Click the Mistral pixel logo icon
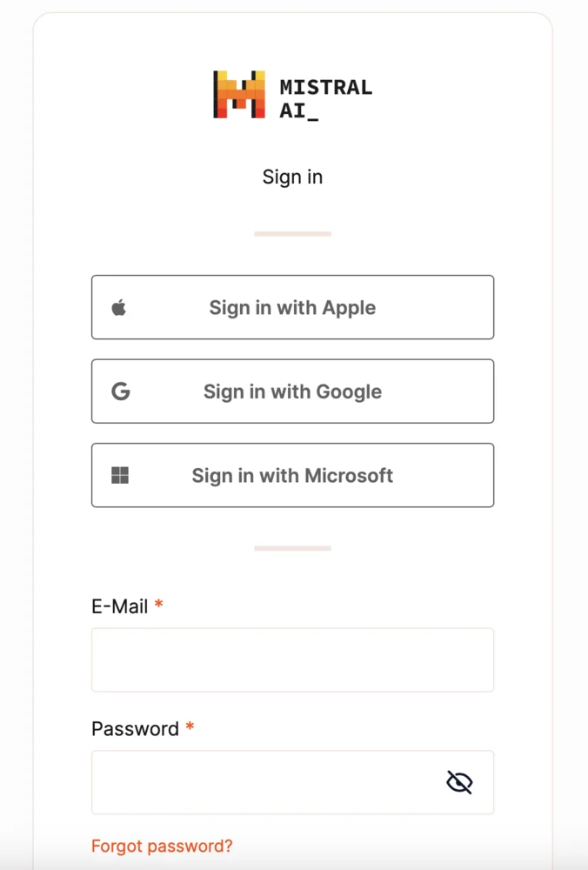 pyautogui.click(x=239, y=95)
